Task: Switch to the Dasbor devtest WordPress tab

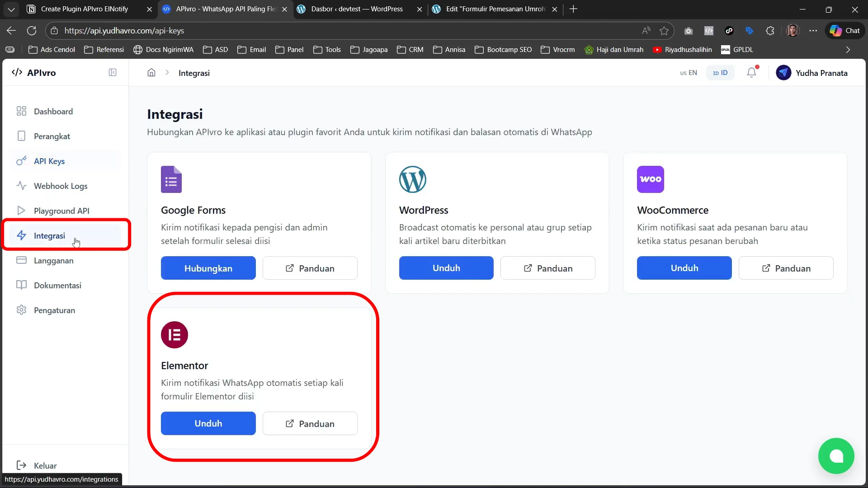Action: click(357, 9)
